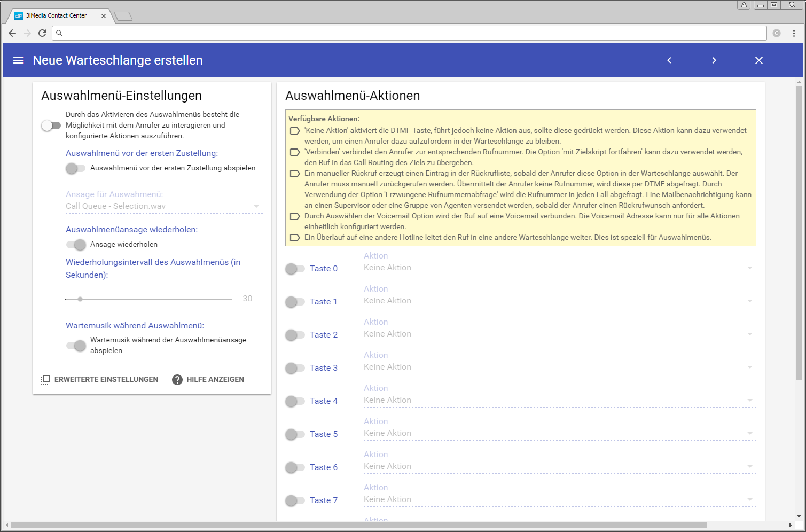This screenshot has width=806, height=532.
Task: Toggle Ansage wiederholen switch
Action: 76,245
